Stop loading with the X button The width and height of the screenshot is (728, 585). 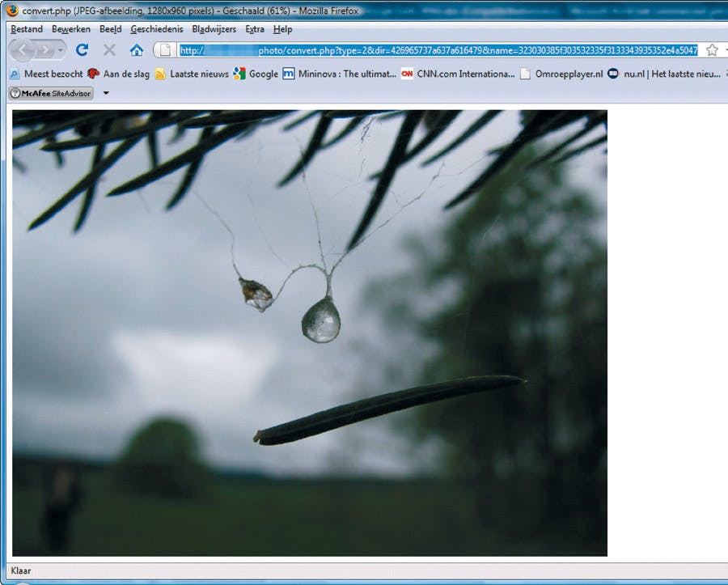point(109,50)
